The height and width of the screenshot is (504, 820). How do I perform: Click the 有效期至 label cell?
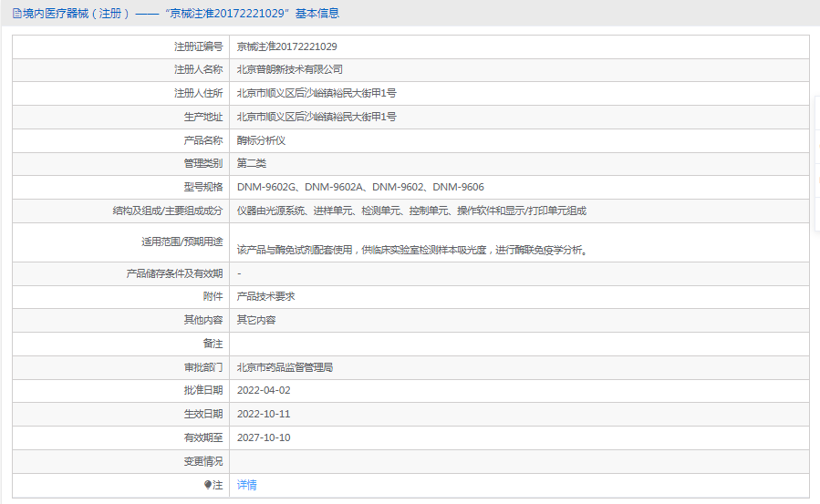pos(120,437)
